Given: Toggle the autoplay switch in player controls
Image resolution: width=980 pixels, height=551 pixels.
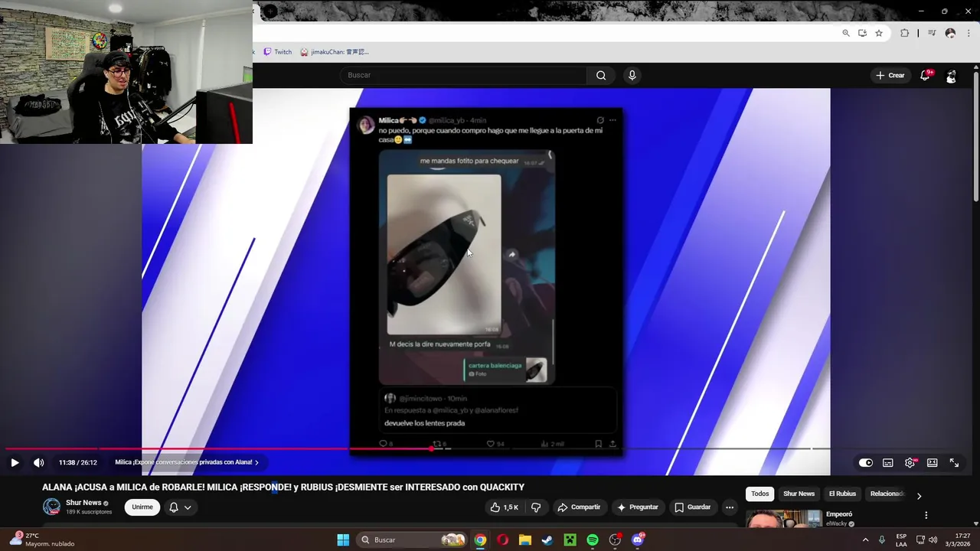Looking at the screenshot, I should [866, 462].
